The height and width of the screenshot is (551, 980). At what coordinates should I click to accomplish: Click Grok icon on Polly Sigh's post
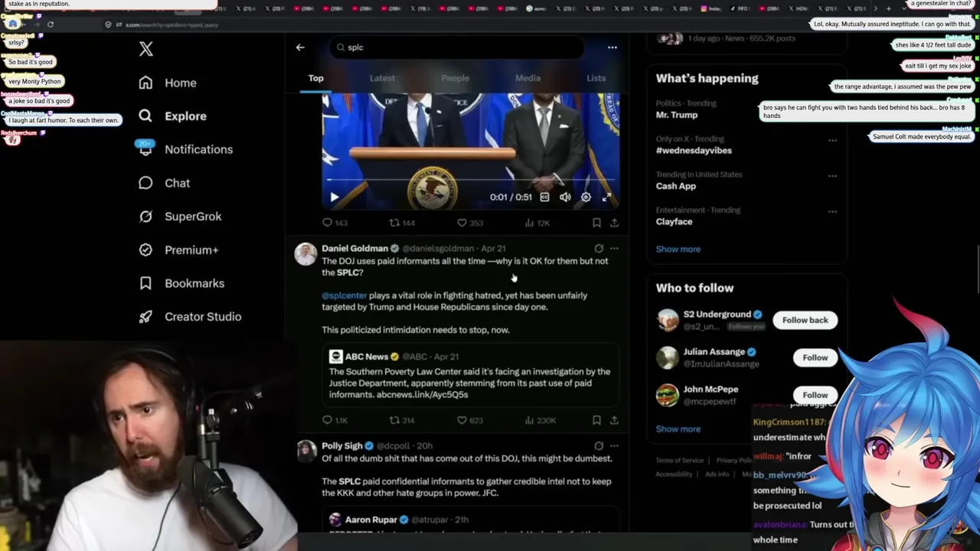coord(599,445)
